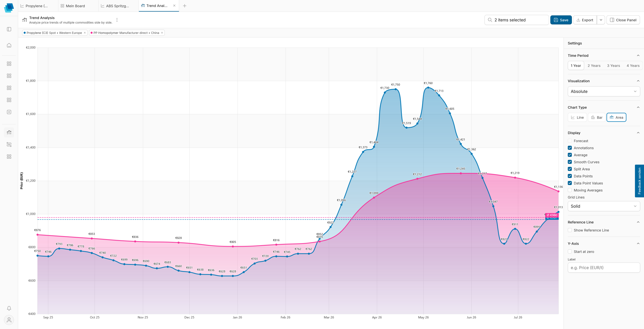Click the Y-Axis Label input field

pos(604,268)
